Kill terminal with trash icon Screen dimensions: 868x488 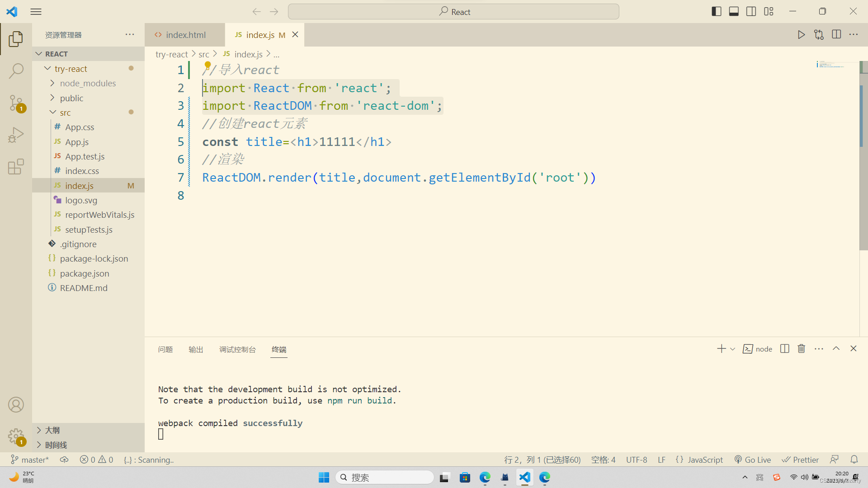point(802,349)
